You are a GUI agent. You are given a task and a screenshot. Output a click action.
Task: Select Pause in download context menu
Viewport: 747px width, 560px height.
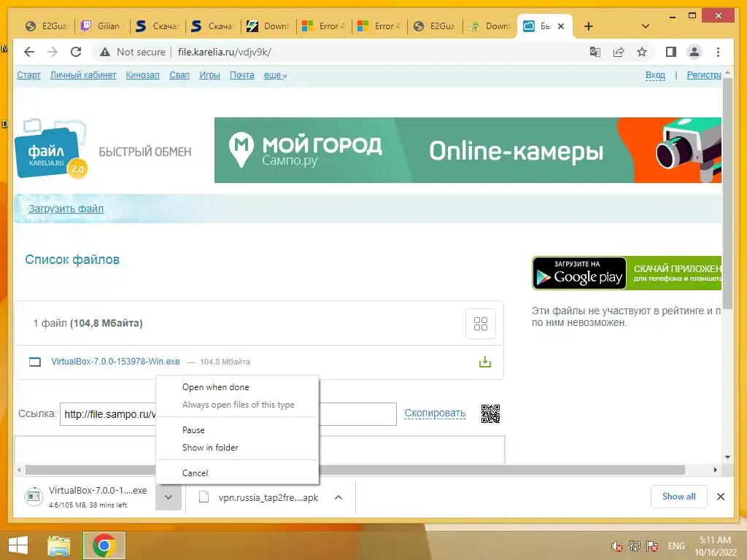click(x=237, y=430)
